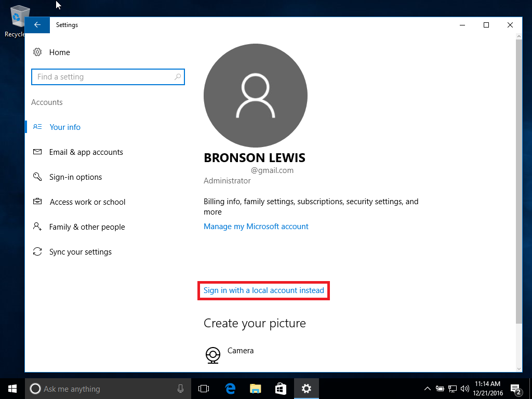Click the sync arrows icon
This screenshot has height=399, width=532.
pyautogui.click(x=37, y=251)
